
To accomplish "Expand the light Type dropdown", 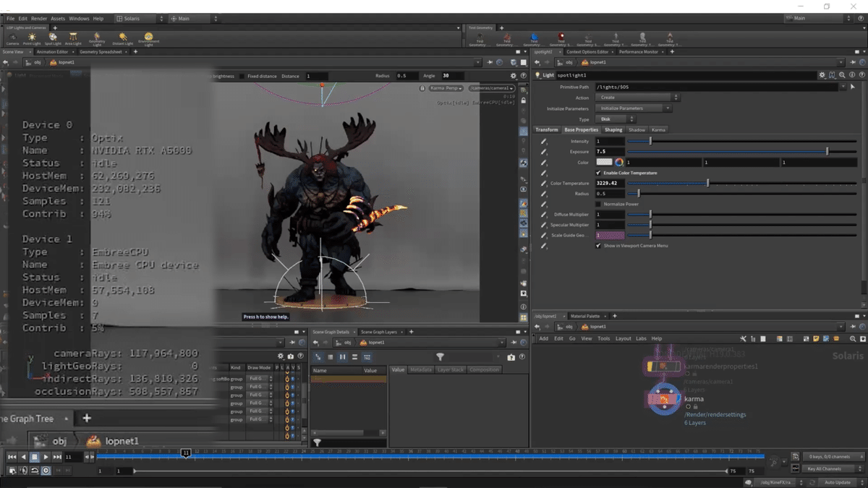I will [x=615, y=119].
